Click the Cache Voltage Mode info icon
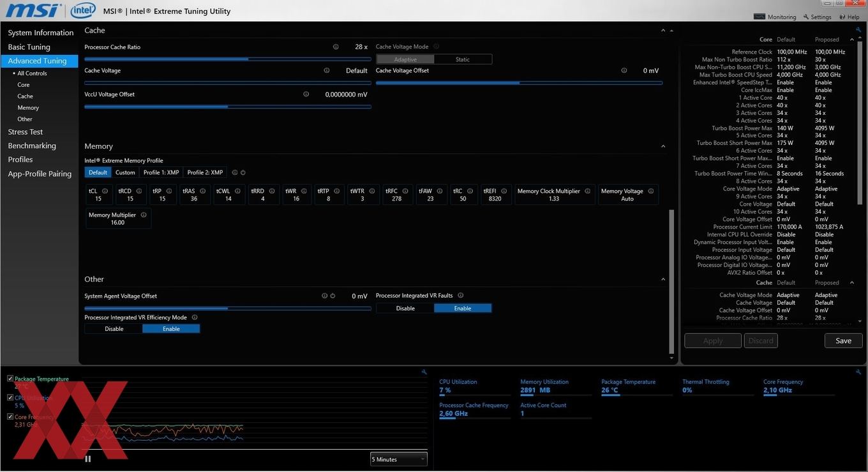Image resolution: width=868 pixels, height=472 pixels. 437,47
